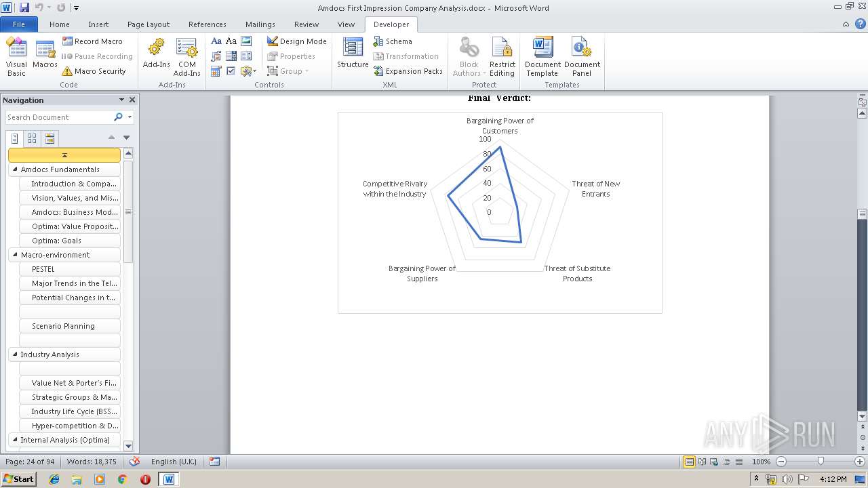Screen dimensions: 868x488
Task: Insert Check Box content control
Action: [x=231, y=71]
